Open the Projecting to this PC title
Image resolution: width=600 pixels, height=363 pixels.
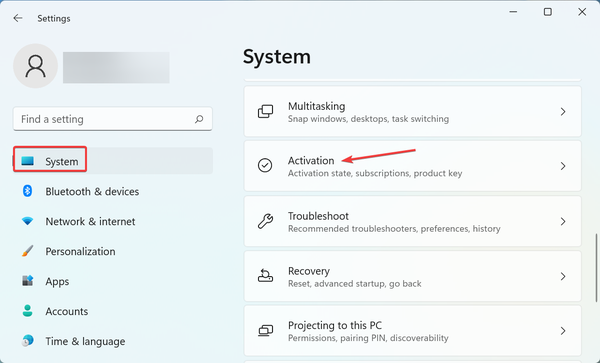[335, 326]
